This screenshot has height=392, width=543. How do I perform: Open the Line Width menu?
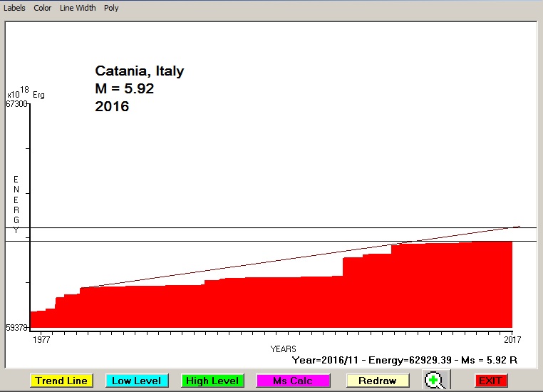tap(78, 8)
